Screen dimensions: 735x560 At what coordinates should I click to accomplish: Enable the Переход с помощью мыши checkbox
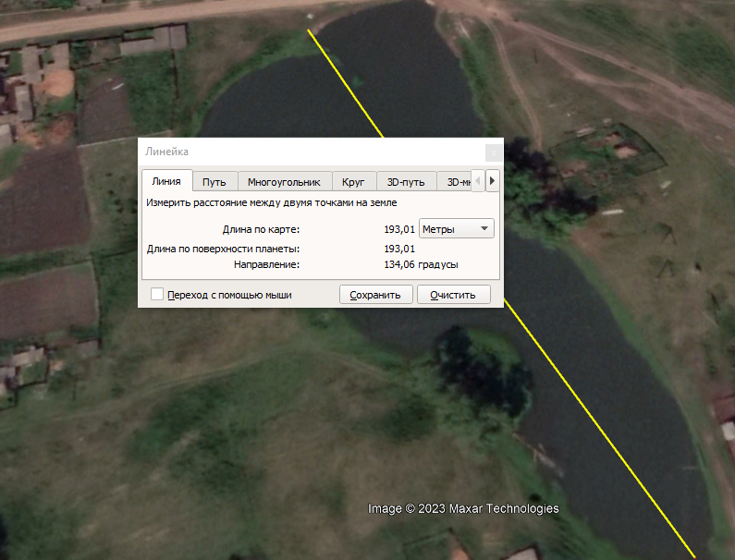157,294
